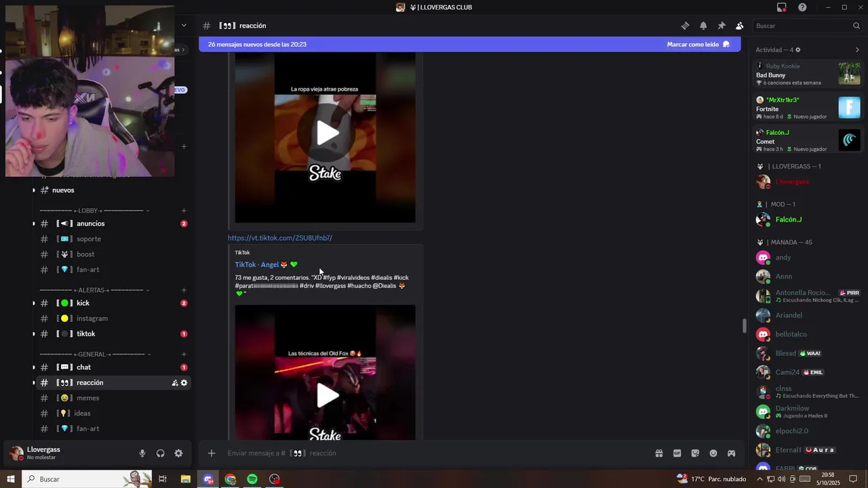The height and width of the screenshot is (488, 868).
Task: Open Chrome from Windows taskbar
Action: click(x=231, y=479)
